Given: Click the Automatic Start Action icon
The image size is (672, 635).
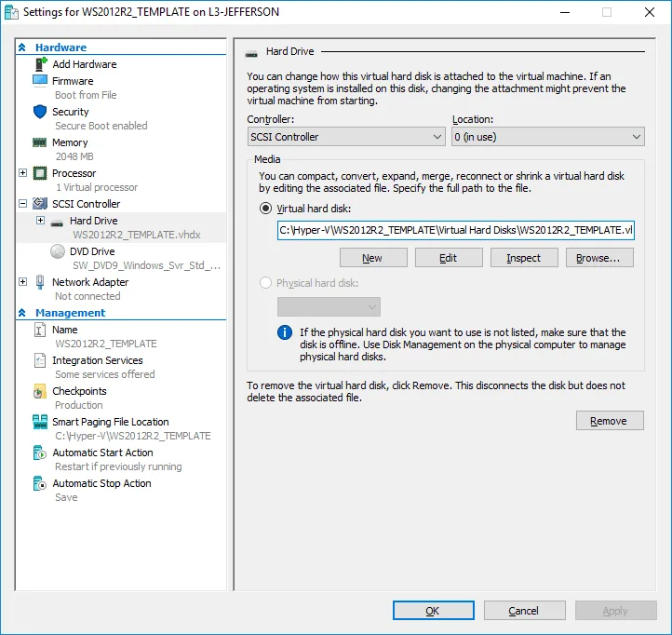Looking at the screenshot, I should point(39,453).
